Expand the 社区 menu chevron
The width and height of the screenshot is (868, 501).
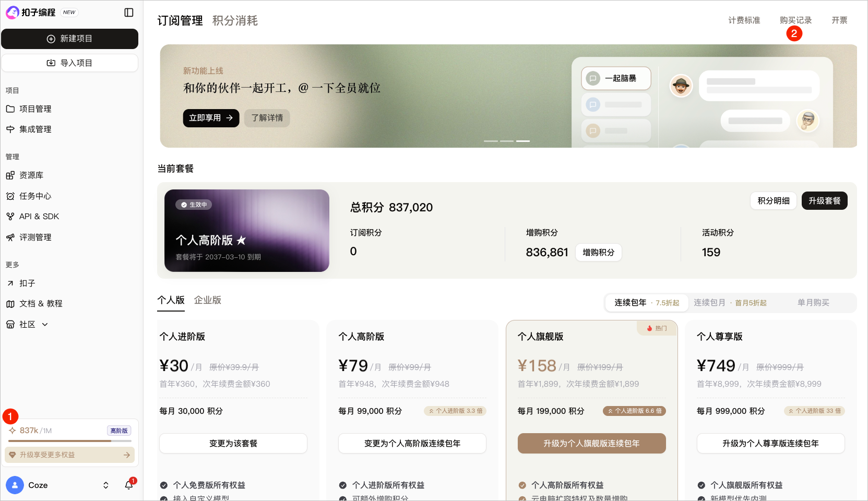(45, 325)
